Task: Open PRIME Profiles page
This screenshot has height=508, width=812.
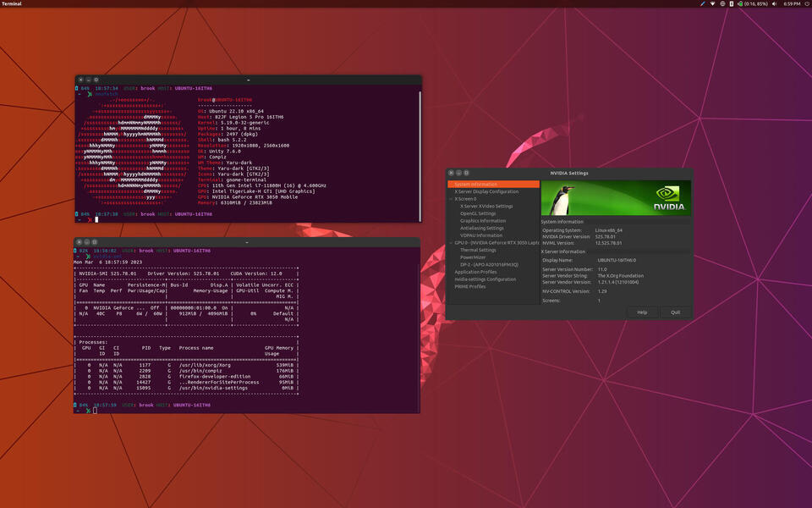Action: (470, 286)
